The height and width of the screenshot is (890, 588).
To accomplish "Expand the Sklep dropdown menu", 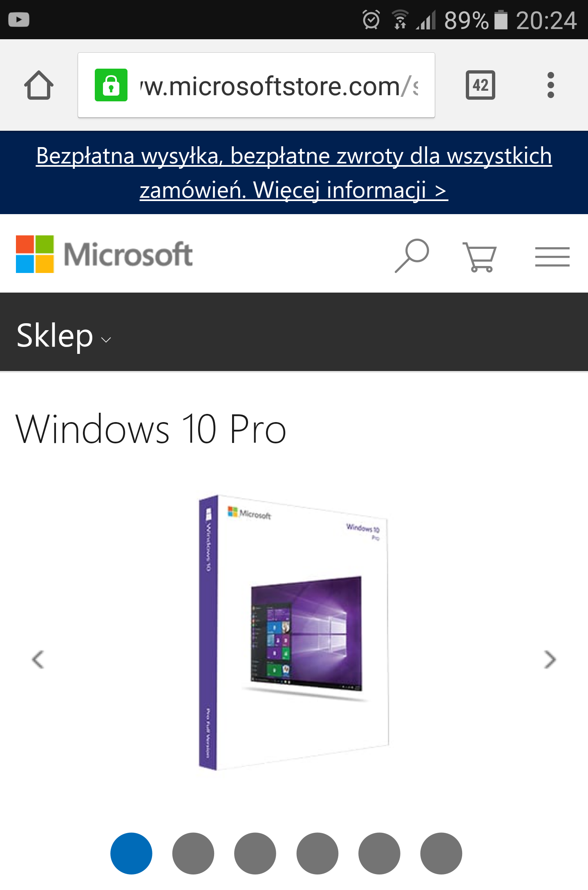I will [64, 335].
